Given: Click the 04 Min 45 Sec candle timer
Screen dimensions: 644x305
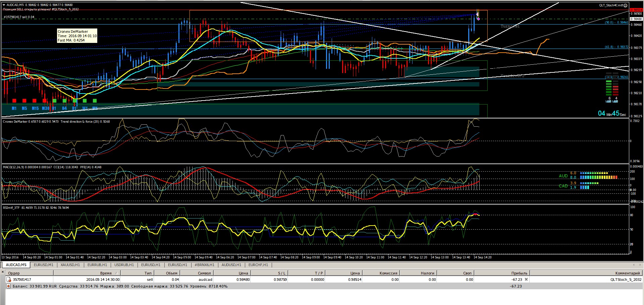Looking at the screenshot, I should pyautogui.click(x=612, y=113).
